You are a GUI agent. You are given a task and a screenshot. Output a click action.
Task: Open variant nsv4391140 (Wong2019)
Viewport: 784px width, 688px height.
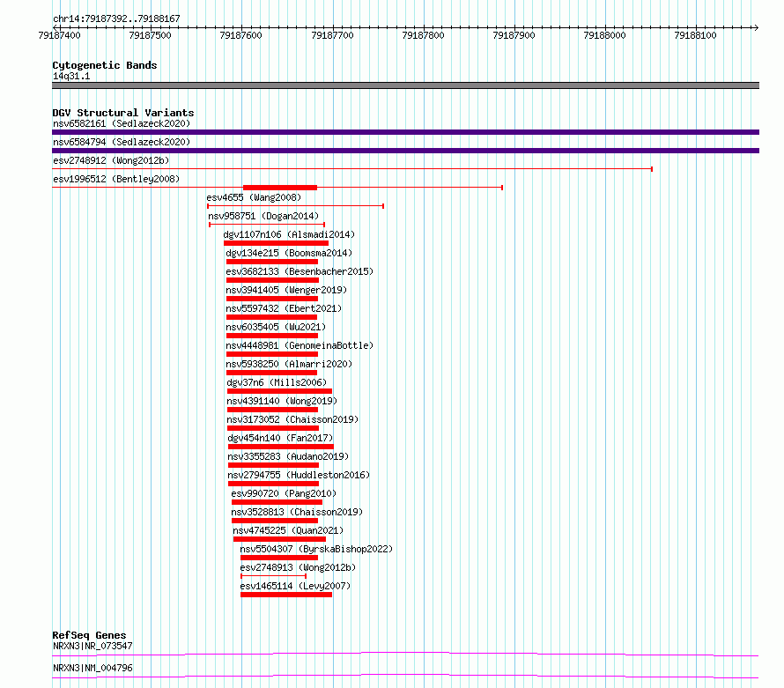(282, 401)
